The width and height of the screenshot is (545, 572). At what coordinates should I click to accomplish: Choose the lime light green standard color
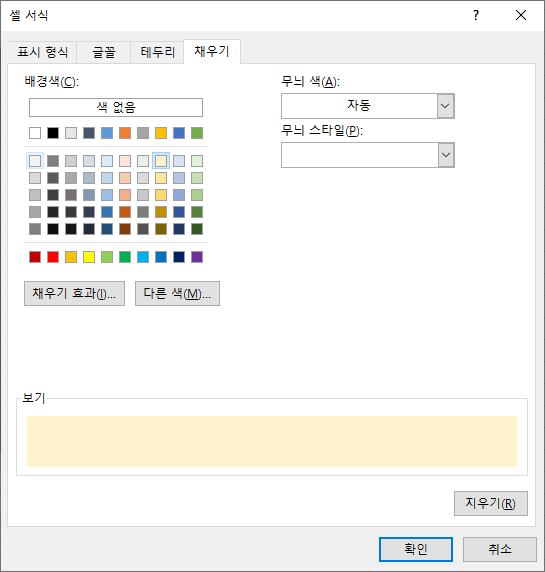[x=107, y=257]
